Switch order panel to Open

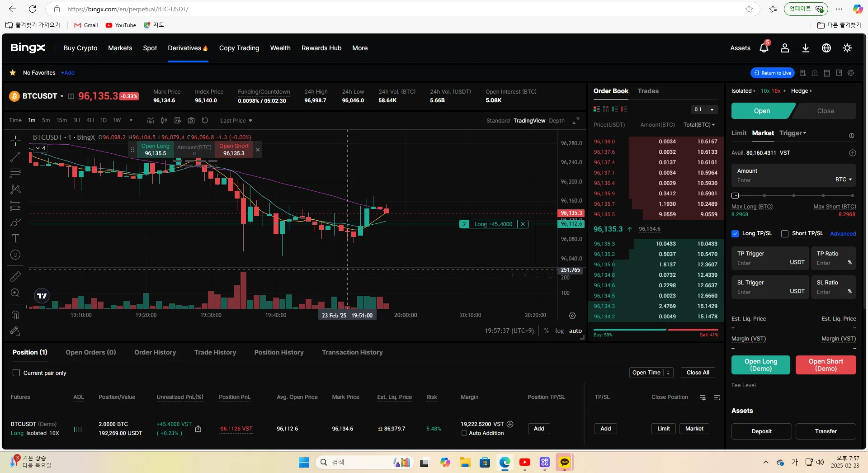tap(762, 111)
